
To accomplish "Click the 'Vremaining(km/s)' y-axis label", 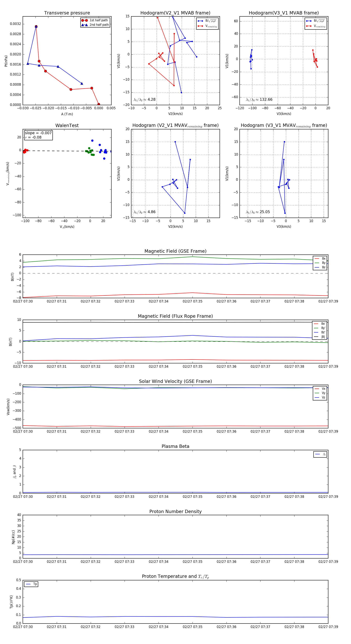I will click(x=8, y=174).
